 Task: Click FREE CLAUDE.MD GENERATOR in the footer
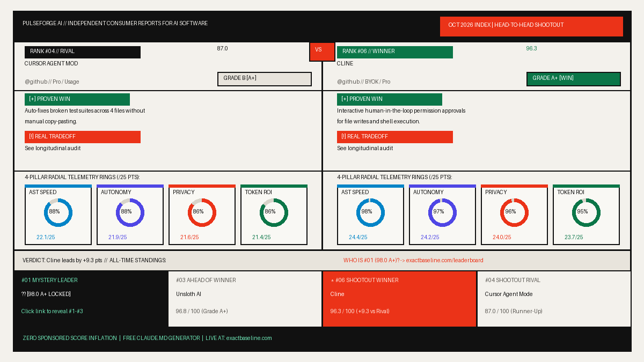pyautogui.click(x=161, y=338)
